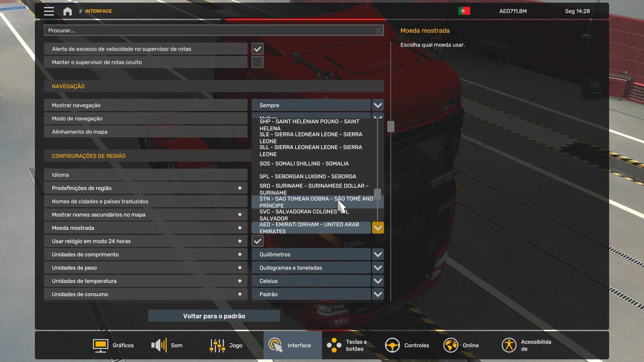The height and width of the screenshot is (362, 644).
Task: Click Voltar para o padrão button
Action: [x=214, y=316]
